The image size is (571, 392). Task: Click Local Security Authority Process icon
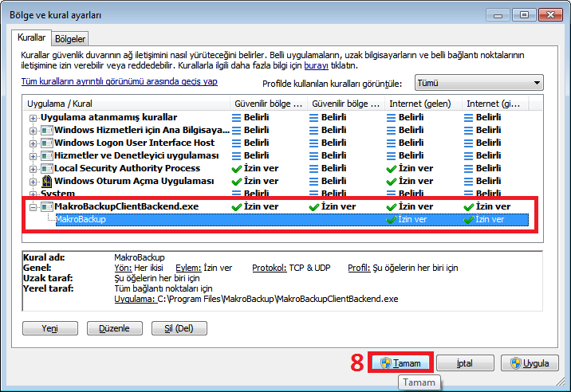point(46,169)
